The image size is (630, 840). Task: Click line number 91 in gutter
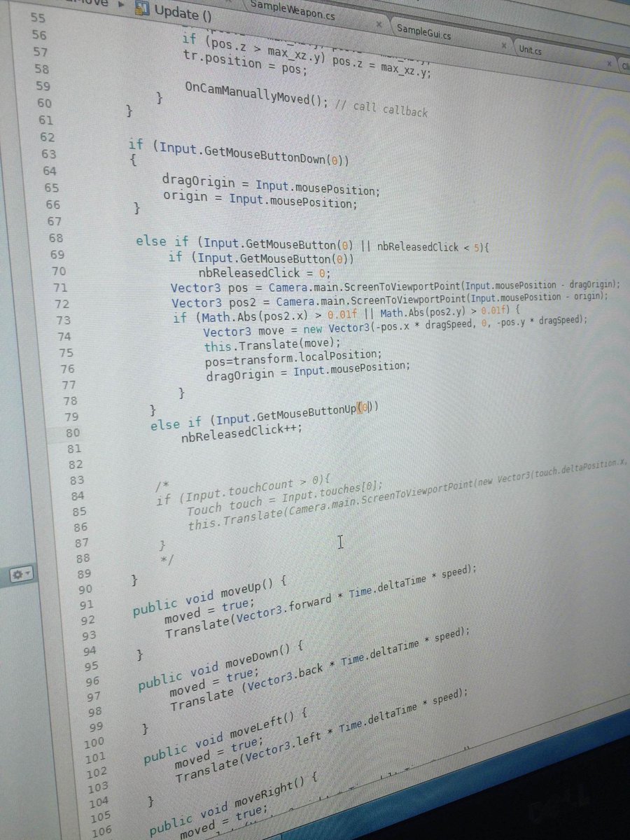click(85, 605)
